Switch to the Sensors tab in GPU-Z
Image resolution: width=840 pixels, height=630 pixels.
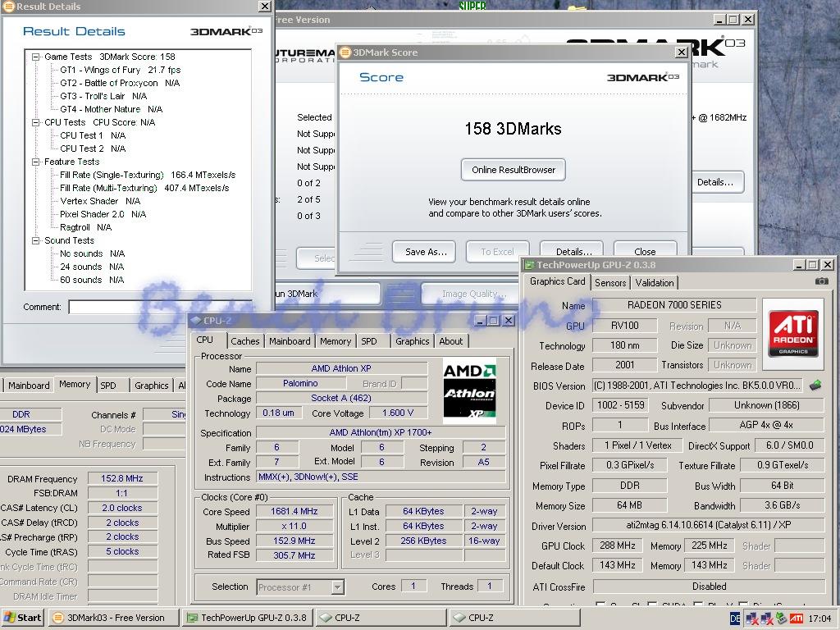coord(610,283)
